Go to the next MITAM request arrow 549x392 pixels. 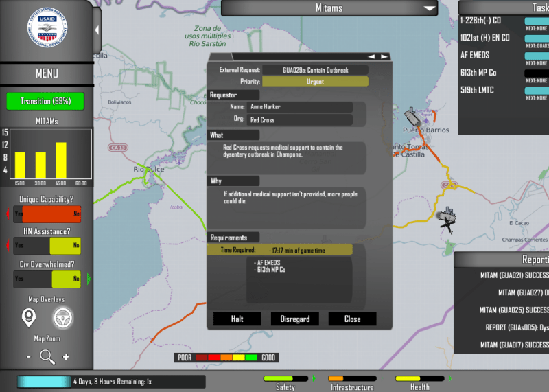click(x=384, y=56)
